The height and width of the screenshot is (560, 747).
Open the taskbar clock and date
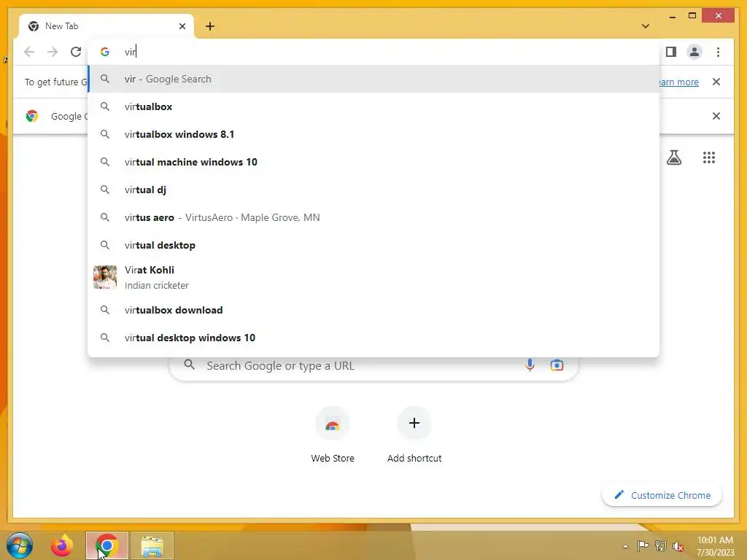tap(715, 546)
